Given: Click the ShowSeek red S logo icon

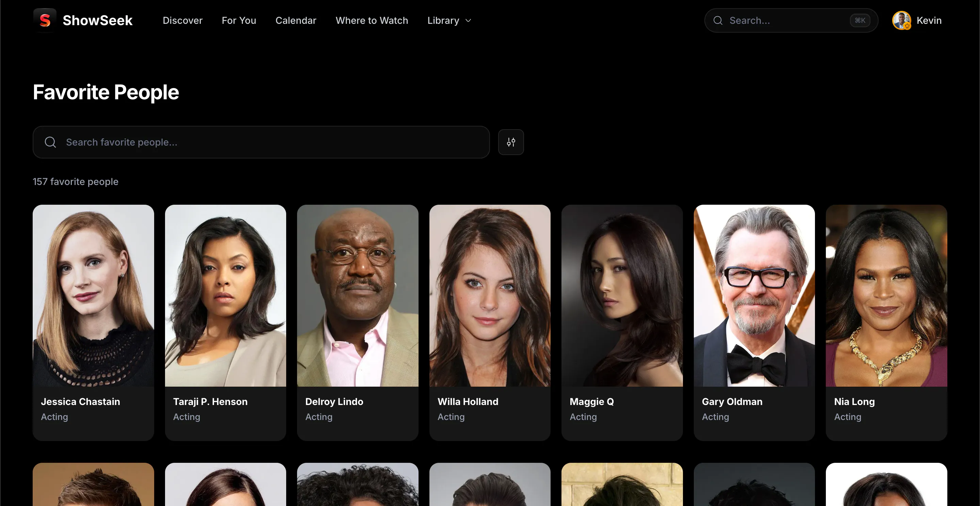Looking at the screenshot, I should tap(45, 20).
